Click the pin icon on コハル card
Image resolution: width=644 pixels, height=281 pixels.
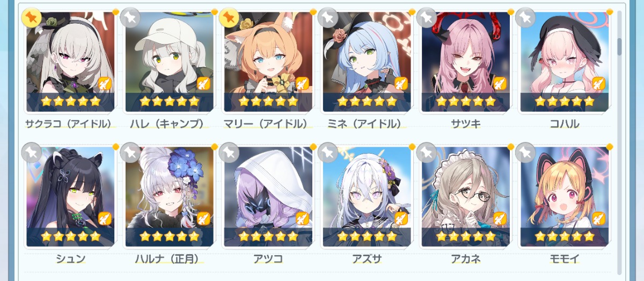click(x=525, y=18)
